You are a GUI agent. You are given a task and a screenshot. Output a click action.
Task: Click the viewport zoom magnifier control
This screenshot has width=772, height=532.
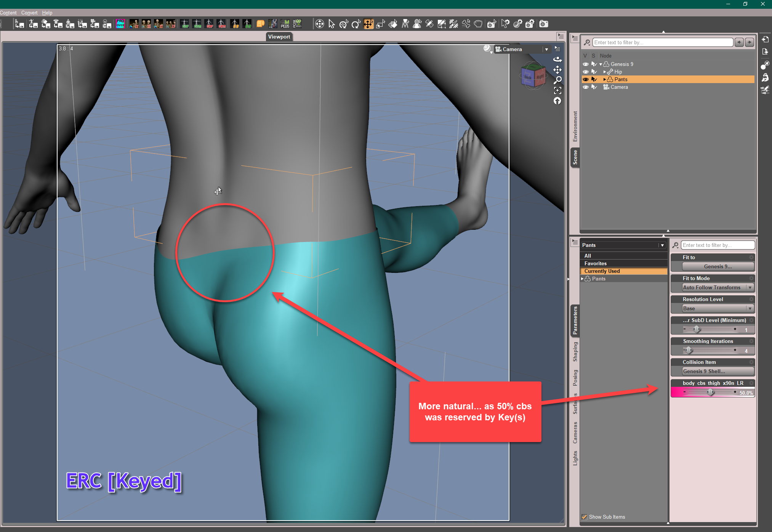coord(557,80)
